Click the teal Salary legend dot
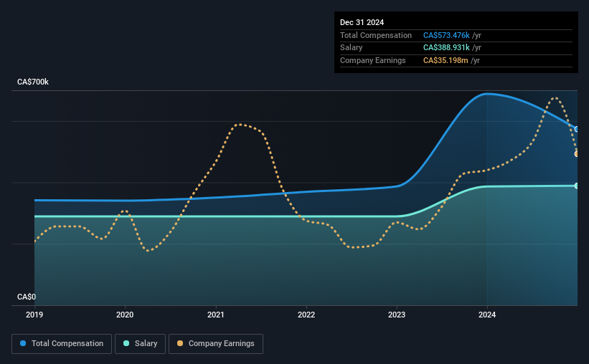Image resolution: width=589 pixels, height=364 pixels. point(126,343)
